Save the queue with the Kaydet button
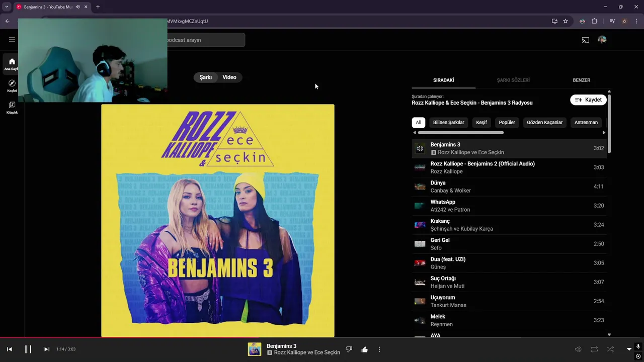Image resolution: width=644 pixels, height=362 pixels. click(x=588, y=100)
